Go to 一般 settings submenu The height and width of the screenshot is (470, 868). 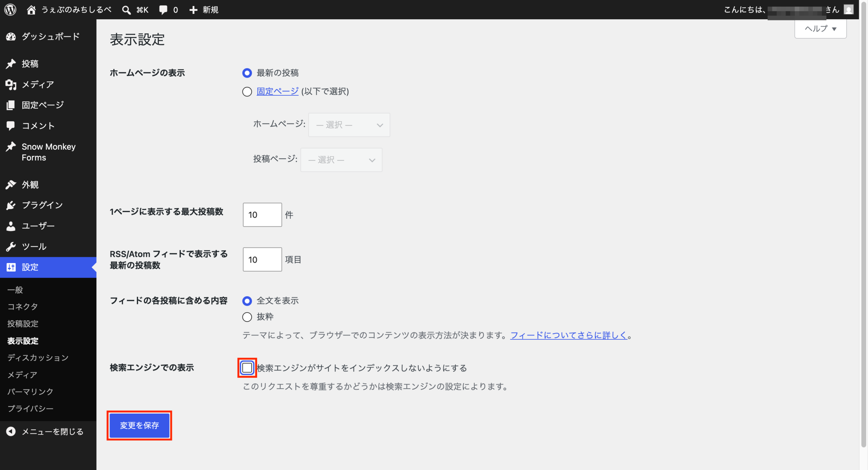click(x=15, y=290)
